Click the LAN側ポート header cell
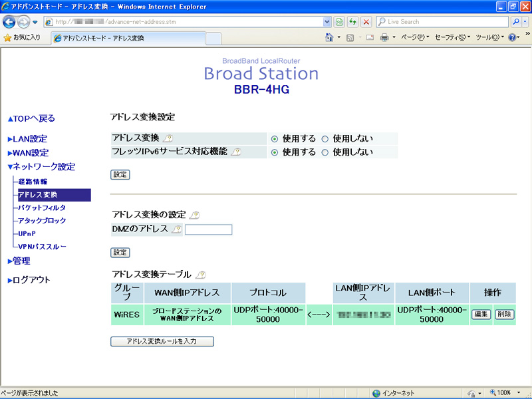The height and width of the screenshot is (399, 532). [x=432, y=293]
